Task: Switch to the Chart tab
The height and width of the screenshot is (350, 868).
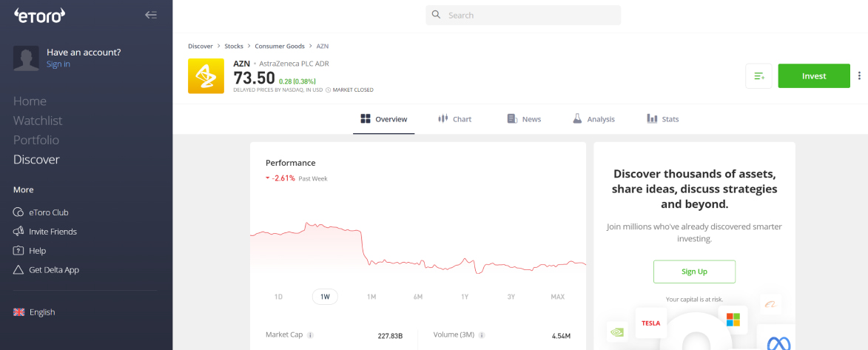Action: tap(454, 119)
